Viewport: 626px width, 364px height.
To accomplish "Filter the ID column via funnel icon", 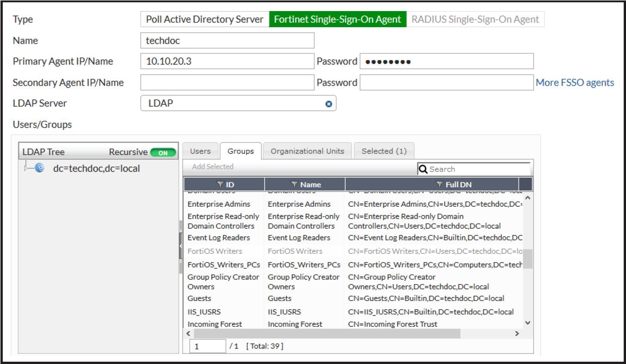I will (220, 185).
